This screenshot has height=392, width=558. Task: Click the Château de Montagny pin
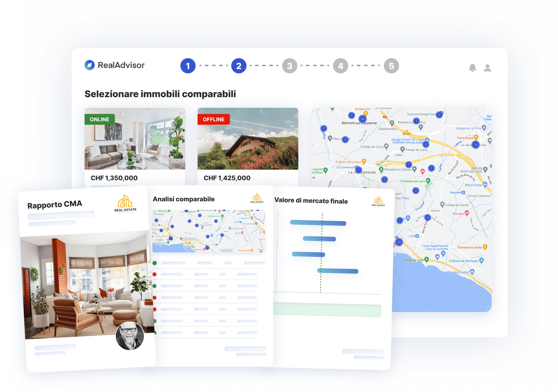click(481, 260)
